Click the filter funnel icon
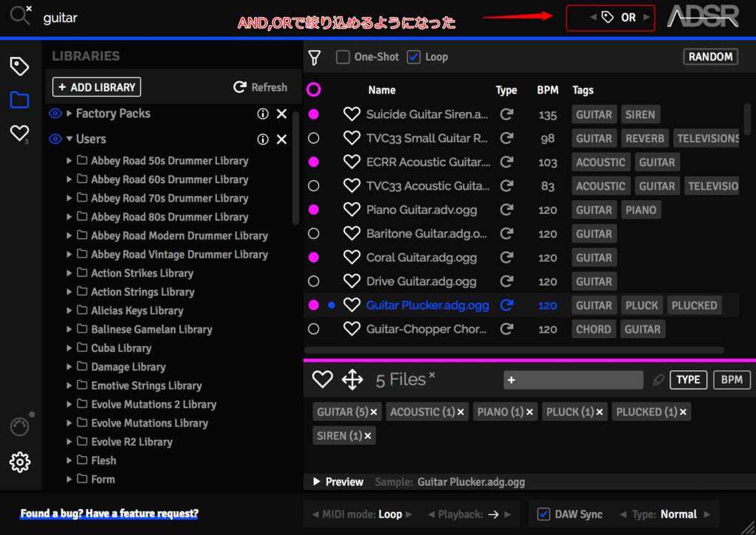756x535 pixels. [x=315, y=58]
